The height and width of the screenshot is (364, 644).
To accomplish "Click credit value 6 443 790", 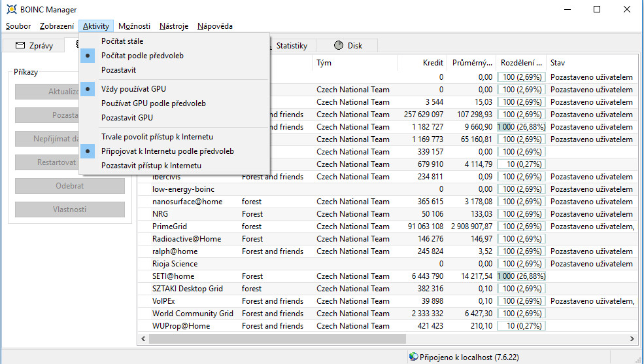I will tap(428, 276).
